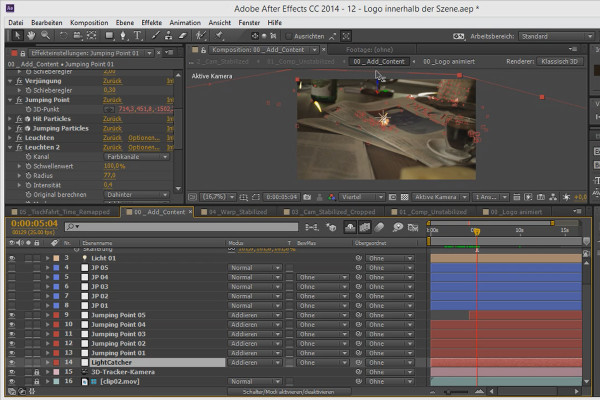
Task: Open 00_Logo animiert in the comp navigator
Action: (449, 62)
